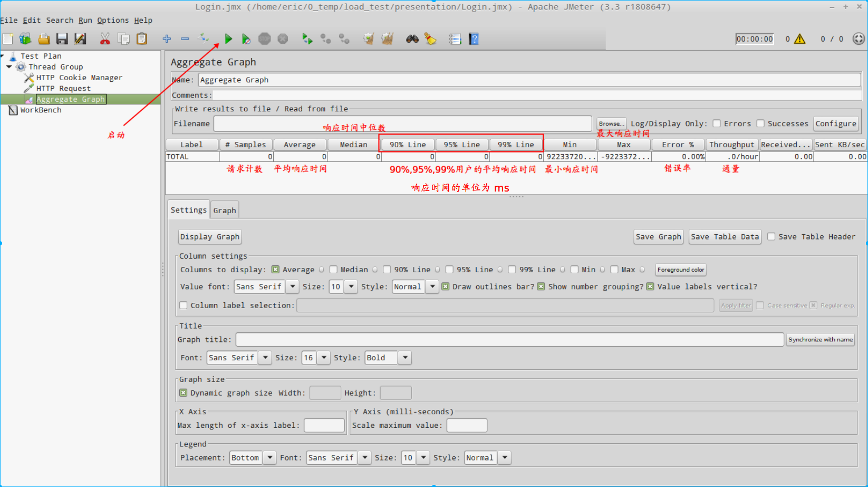Screen dimensions: 868x487
Task: Open the Value font Style Normal dropdown
Action: click(432, 287)
